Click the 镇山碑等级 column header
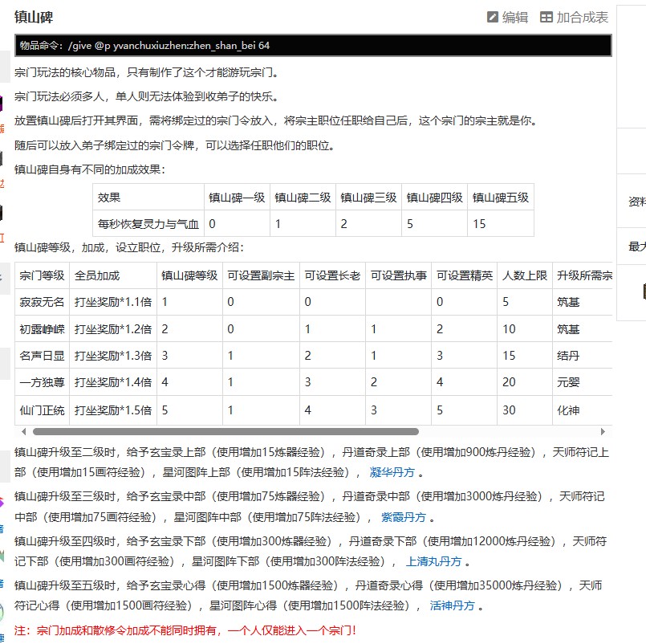This screenshot has width=646, height=644. 189,275
